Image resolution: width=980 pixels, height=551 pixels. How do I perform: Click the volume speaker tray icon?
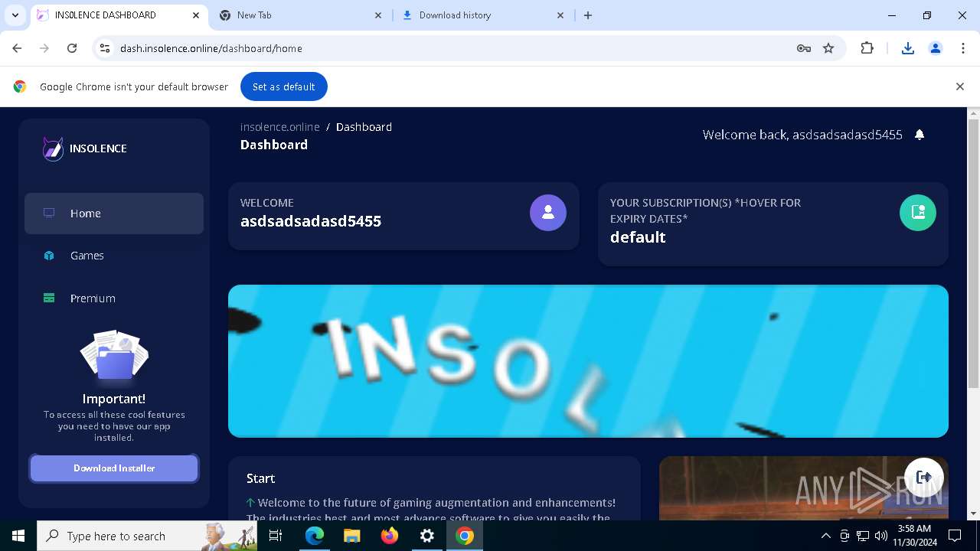click(880, 536)
